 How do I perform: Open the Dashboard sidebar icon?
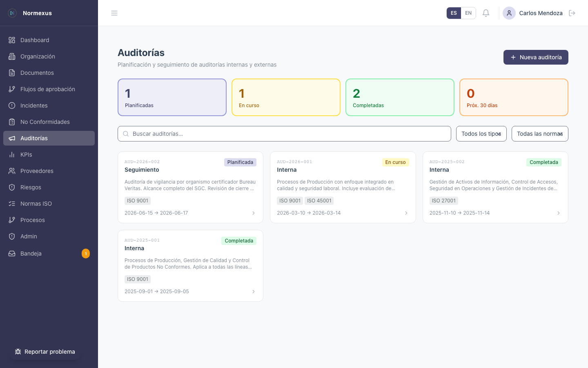pos(11,40)
